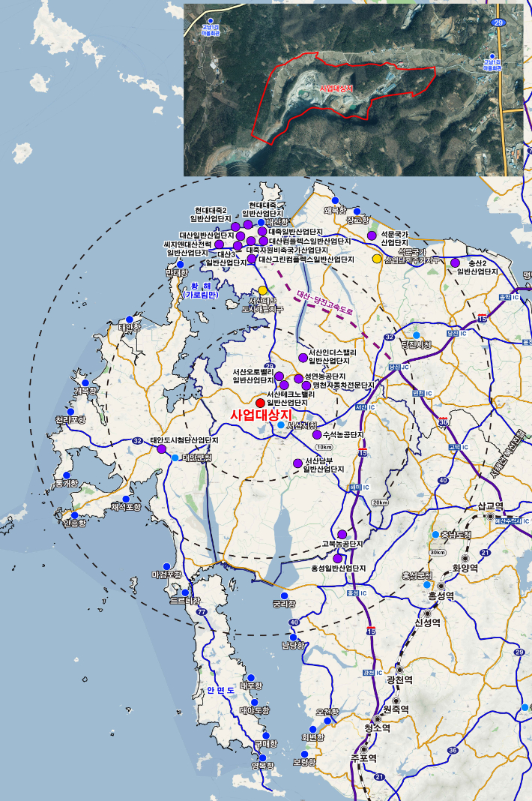Select the blue 영목항 port marker
This screenshot has height=801, width=532.
(263, 757)
